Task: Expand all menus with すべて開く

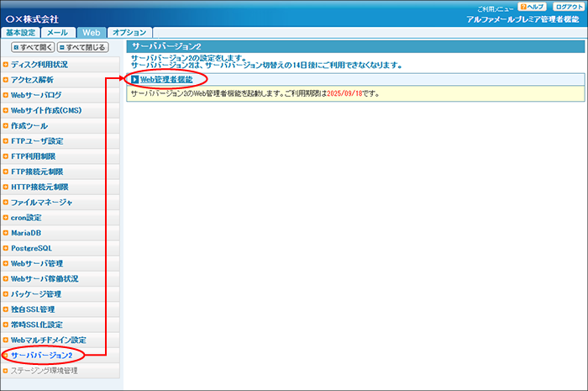Action: coord(32,47)
